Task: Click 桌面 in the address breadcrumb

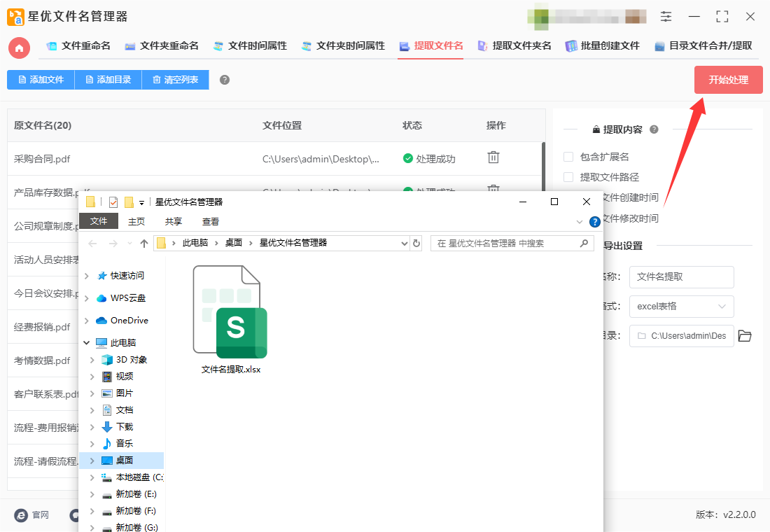Action: 233,243
